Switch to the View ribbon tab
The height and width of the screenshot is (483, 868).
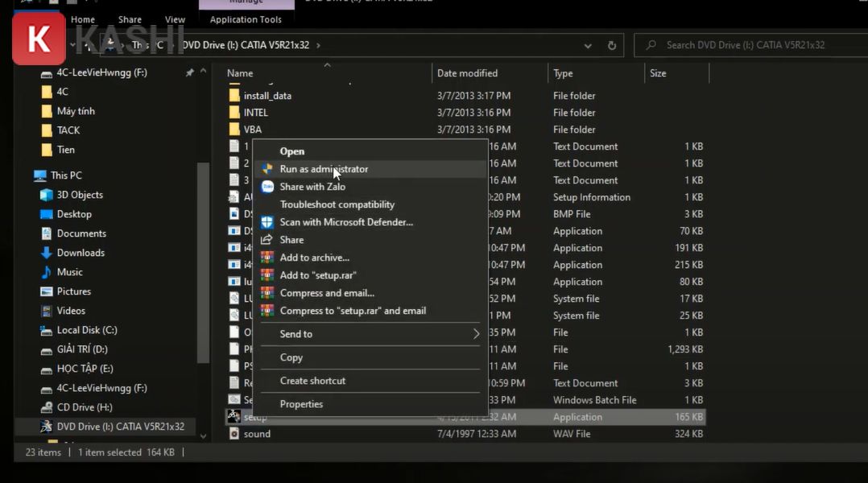(x=175, y=19)
